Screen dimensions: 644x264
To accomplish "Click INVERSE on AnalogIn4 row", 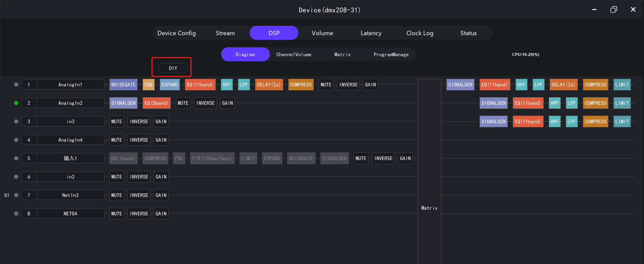I will pyautogui.click(x=139, y=140).
